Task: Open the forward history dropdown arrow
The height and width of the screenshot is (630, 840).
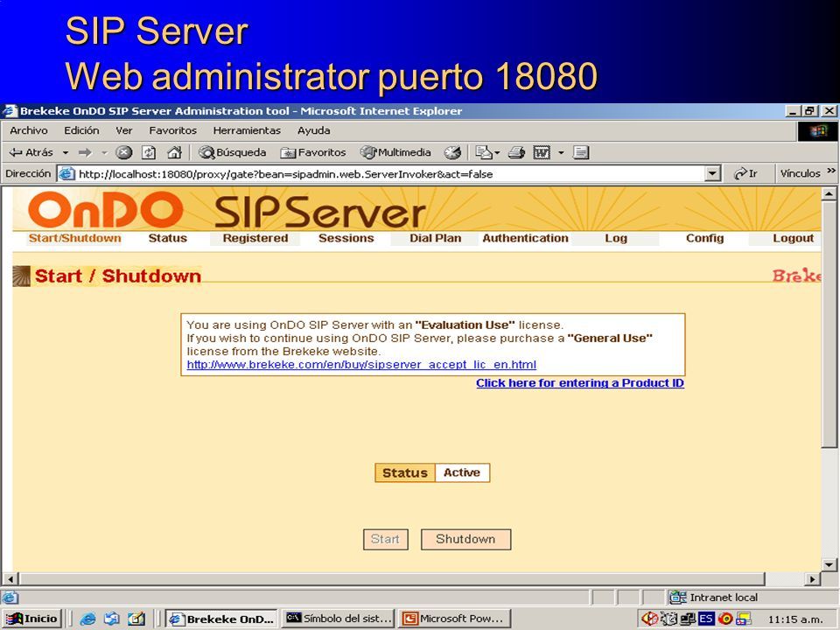Action: [104, 152]
